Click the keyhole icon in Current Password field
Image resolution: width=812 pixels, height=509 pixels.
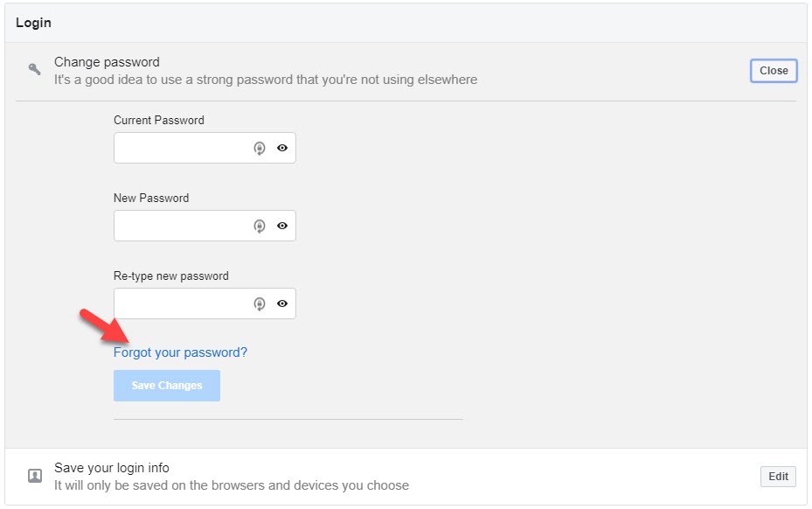click(259, 148)
